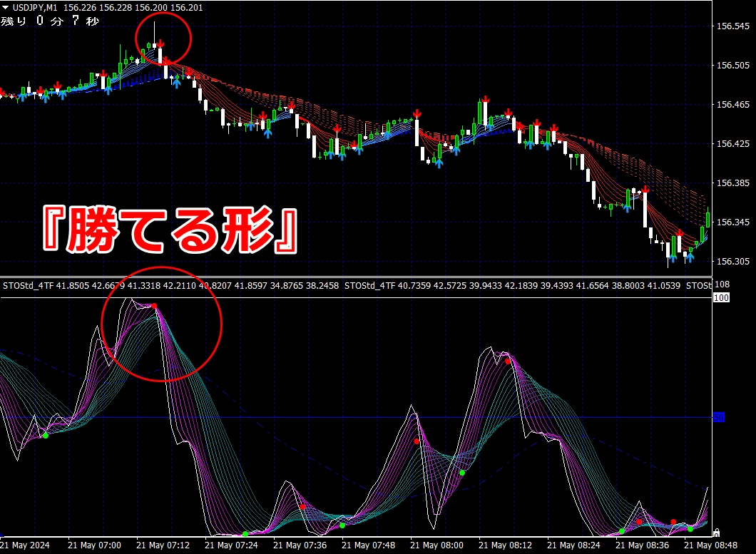Click the red 『勝てる形』 text overlay
This screenshot has height=554, width=756.
pos(165,230)
